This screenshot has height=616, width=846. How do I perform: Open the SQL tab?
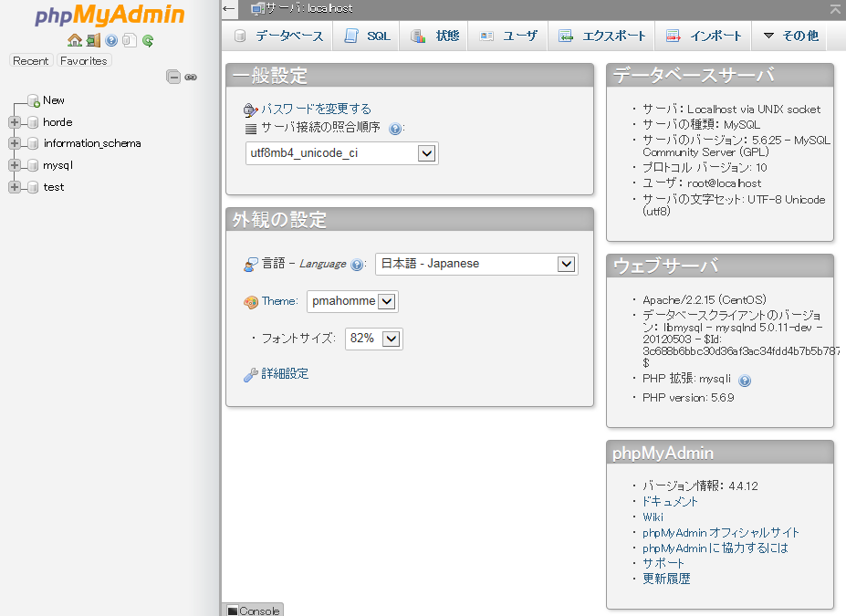point(366,36)
